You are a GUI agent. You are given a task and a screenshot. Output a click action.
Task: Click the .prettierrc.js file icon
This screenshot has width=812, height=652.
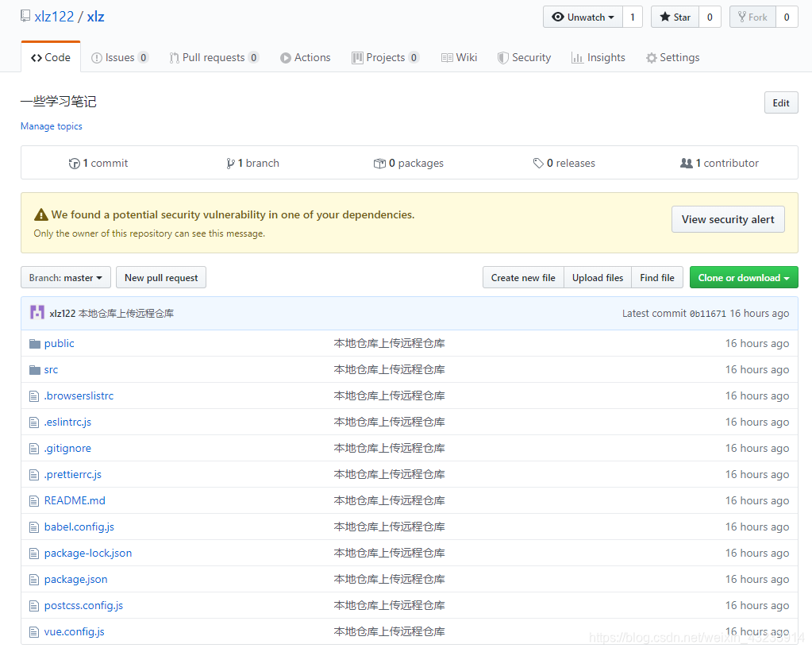pyautogui.click(x=34, y=475)
